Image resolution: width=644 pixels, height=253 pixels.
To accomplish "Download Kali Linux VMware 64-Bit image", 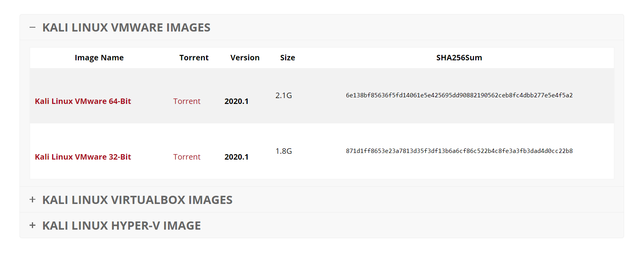I will pos(83,101).
